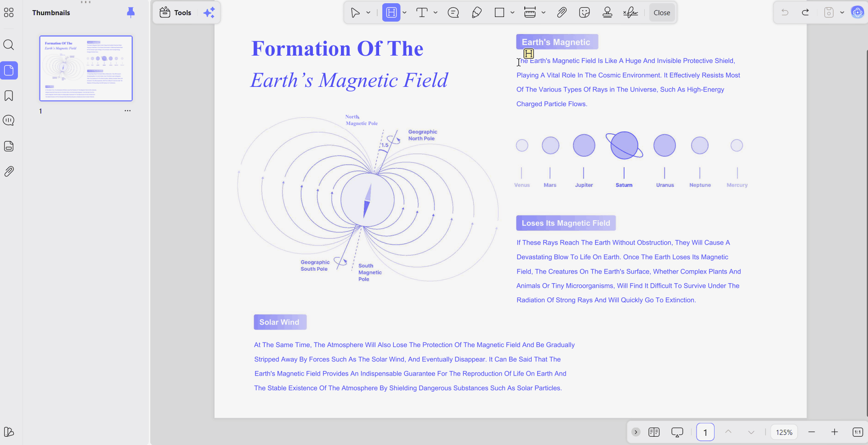This screenshot has height=445, width=868.
Task: Open the signature tool
Action: [x=630, y=13]
